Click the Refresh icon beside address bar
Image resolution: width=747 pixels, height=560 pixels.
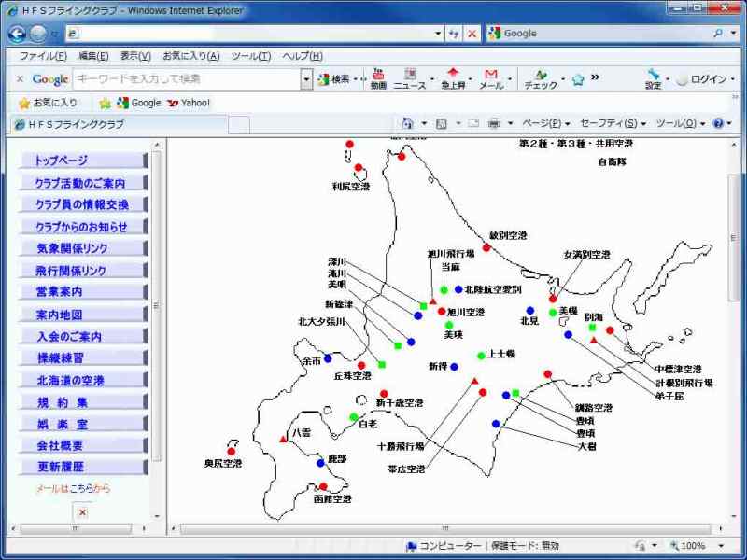[454, 34]
